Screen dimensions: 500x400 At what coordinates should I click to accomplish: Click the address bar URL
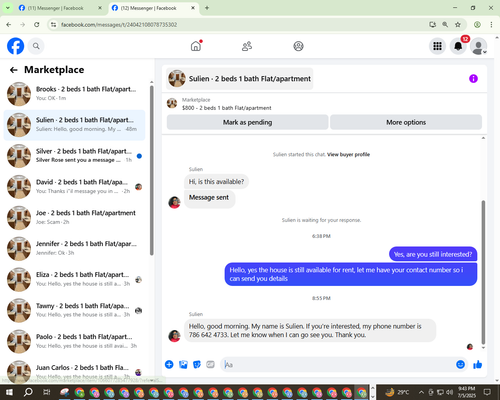(x=119, y=25)
